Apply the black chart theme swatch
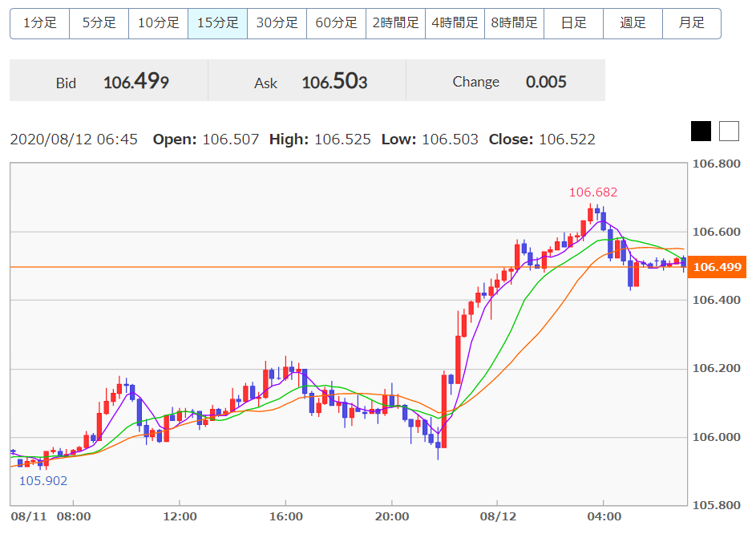Image resolution: width=756 pixels, height=534 pixels. click(x=701, y=131)
